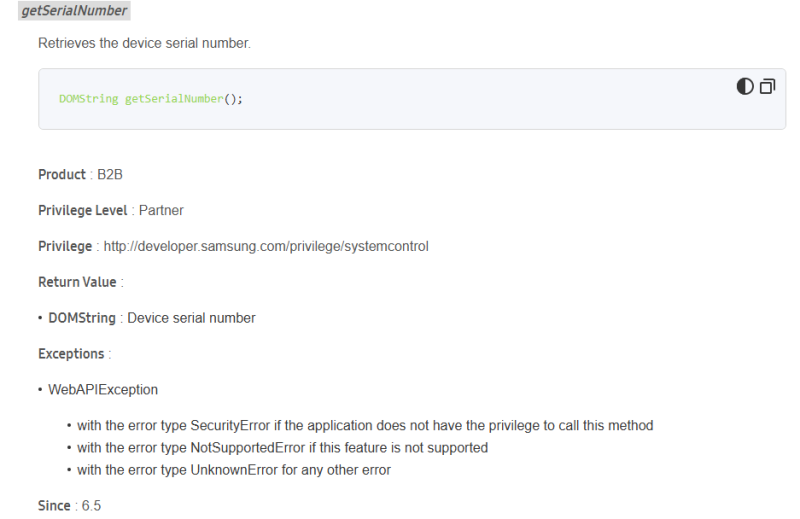Click getSerialNumber() in the code snippet
800x519 pixels.
183,99
